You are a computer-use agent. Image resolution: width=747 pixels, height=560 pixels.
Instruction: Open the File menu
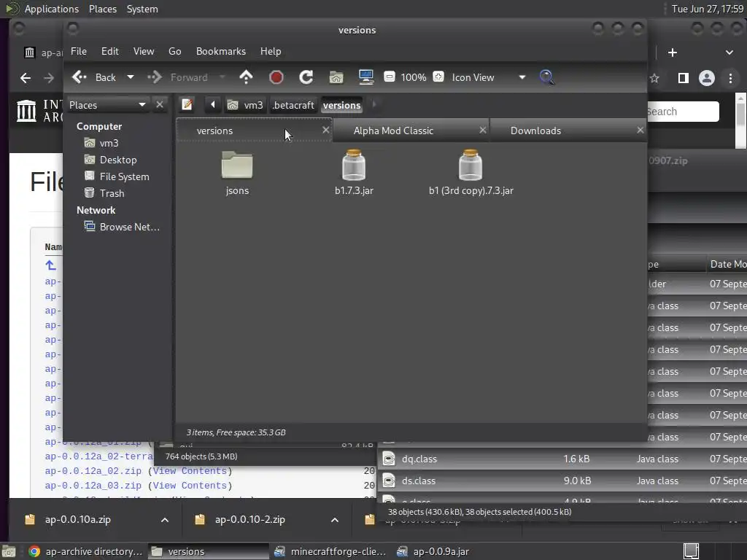79,51
